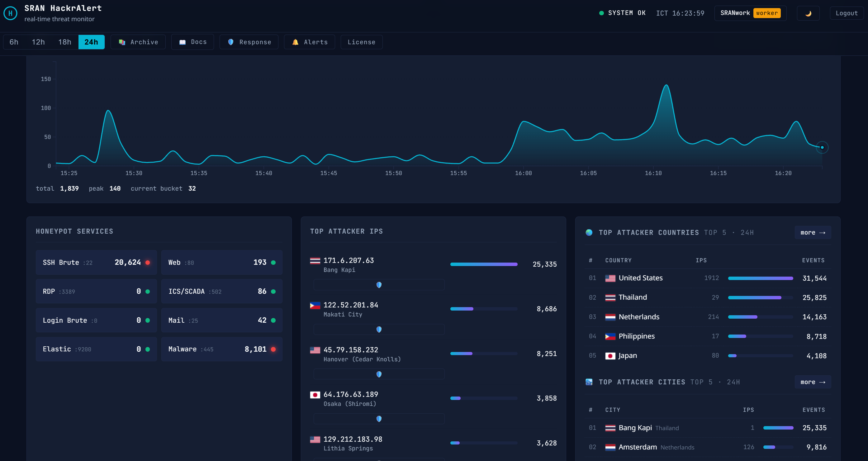Click the shield button under IP 45.79.158.232
The width and height of the screenshot is (868, 461).
point(379,374)
